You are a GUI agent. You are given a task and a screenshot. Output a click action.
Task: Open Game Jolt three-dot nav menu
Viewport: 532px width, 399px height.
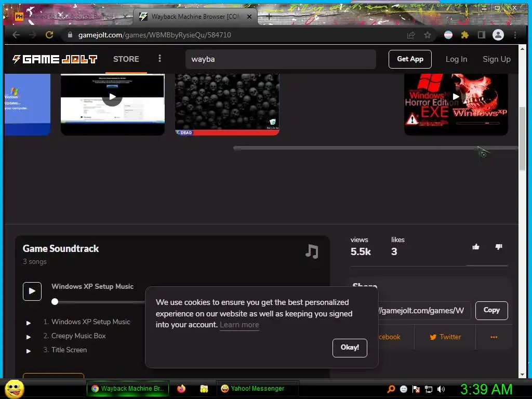[160, 58]
